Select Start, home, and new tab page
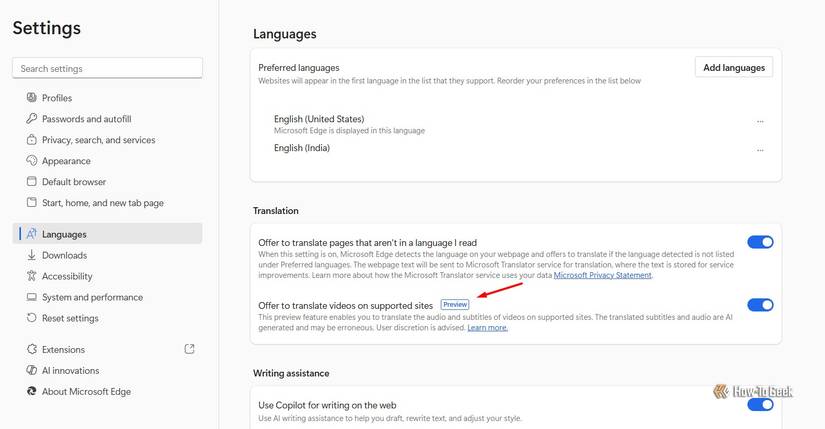Viewport: 825px width, 429px height. [x=107, y=203]
